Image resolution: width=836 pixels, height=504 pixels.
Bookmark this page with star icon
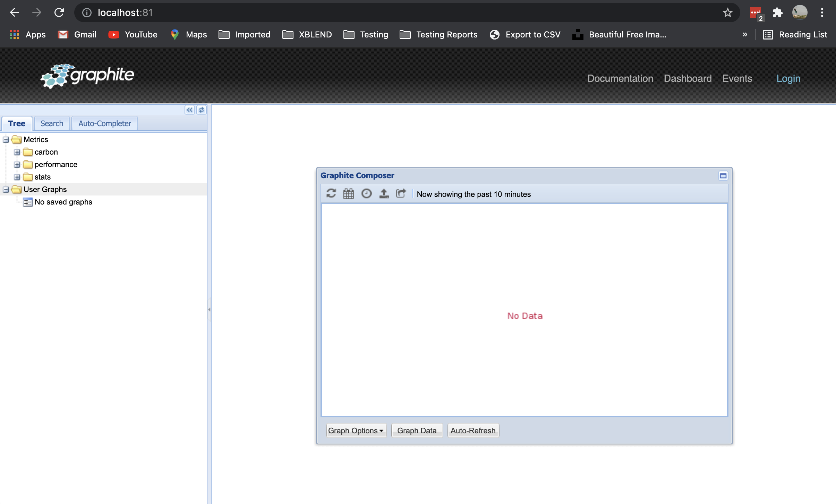point(727,13)
